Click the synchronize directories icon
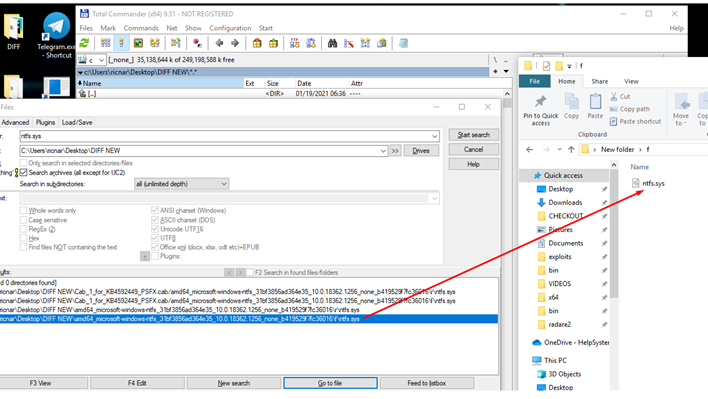This screenshot has height=399, width=708. (x=365, y=43)
